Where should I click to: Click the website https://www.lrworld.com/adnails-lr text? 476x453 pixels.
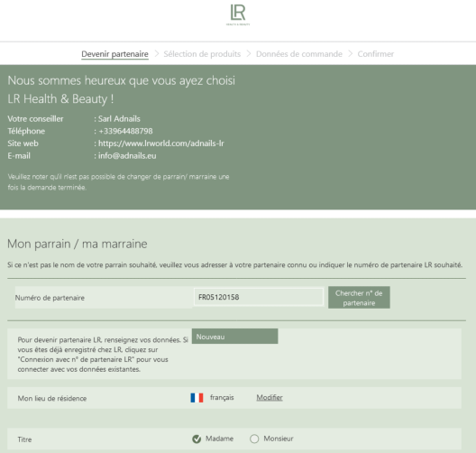(161, 143)
